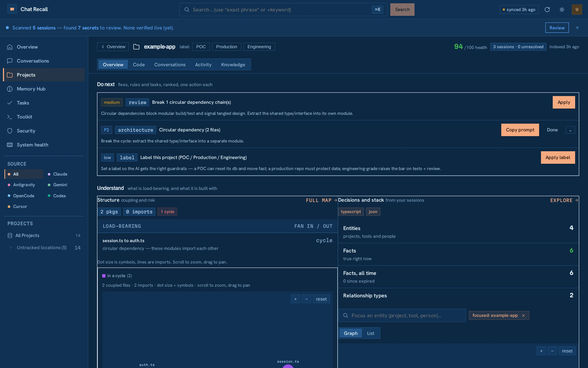Viewport: 588px width, 368px height.
Task: Click Apply label button
Action: click(x=558, y=158)
